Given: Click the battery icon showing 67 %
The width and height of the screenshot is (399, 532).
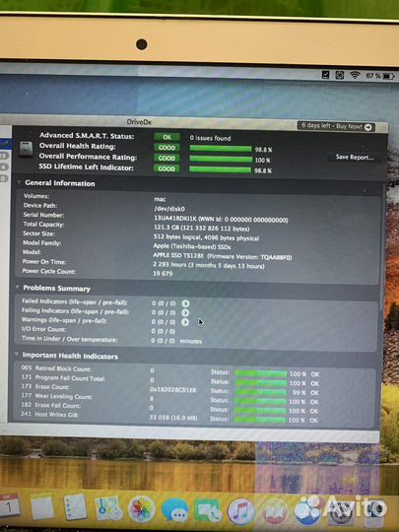Looking at the screenshot, I should pyautogui.click(x=388, y=76).
